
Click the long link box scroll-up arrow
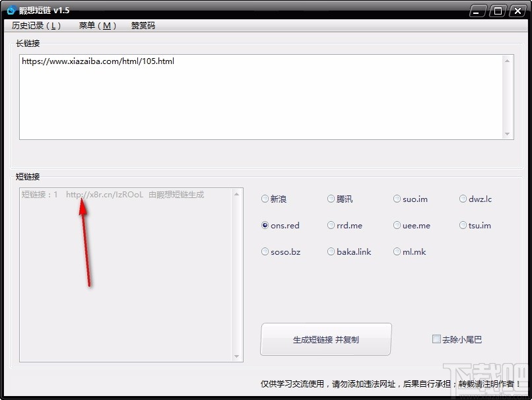[507, 61]
